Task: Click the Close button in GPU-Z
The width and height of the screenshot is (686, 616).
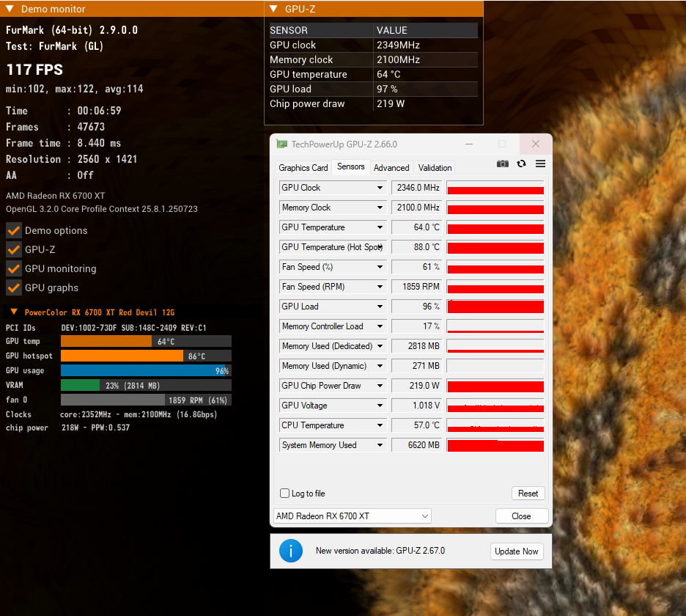Action: pyautogui.click(x=522, y=516)
